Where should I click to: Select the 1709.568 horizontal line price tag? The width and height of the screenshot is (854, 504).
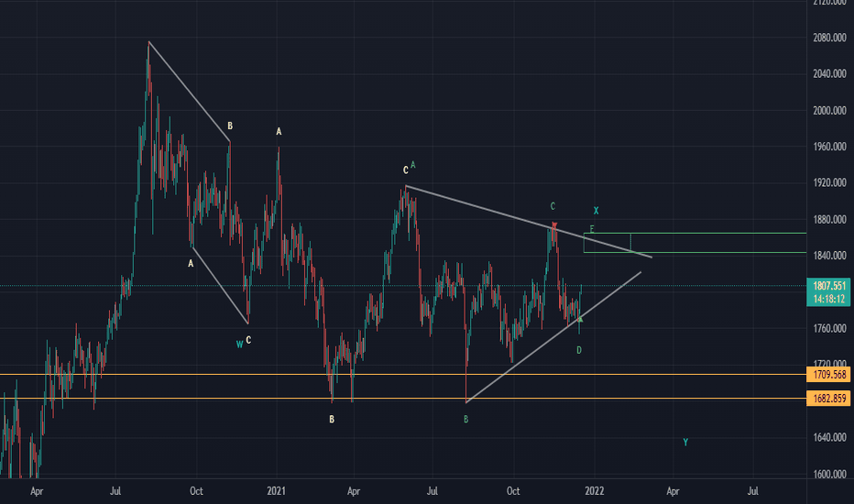click(829, 374)
